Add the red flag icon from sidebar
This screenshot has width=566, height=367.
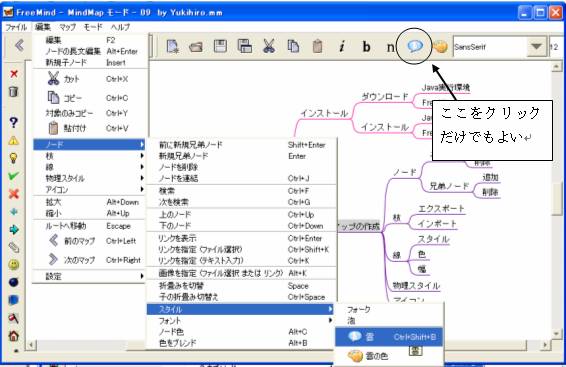pyautogui.click(x=14, y=318)
